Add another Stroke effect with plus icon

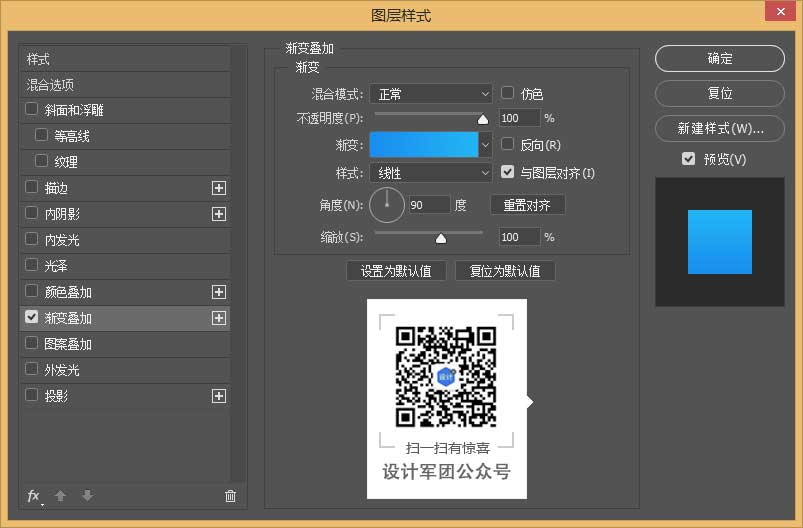[219, 188]
